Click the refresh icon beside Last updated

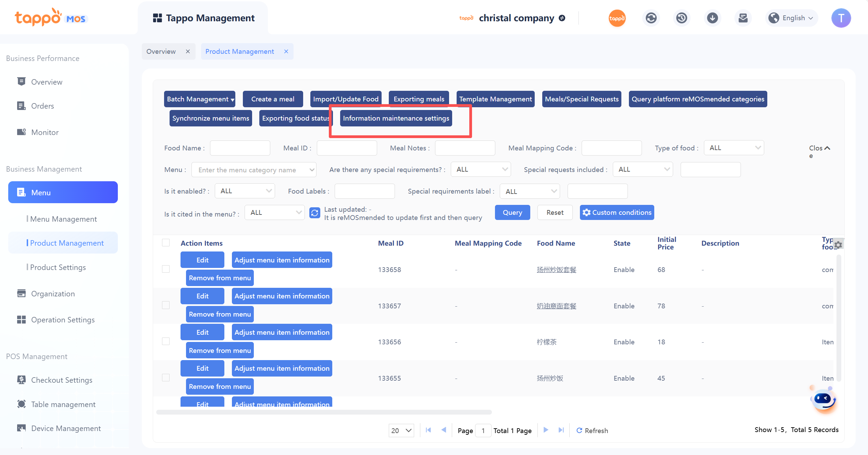click(314, 213)
